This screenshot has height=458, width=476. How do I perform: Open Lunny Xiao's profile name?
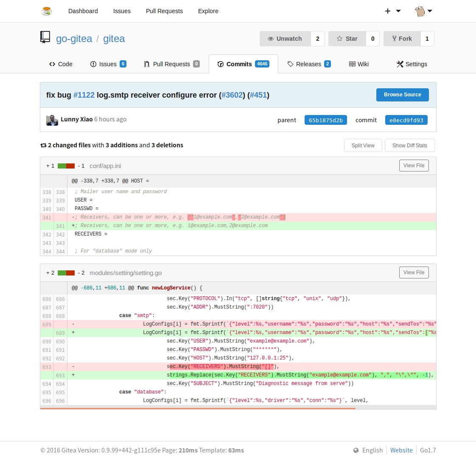coord(76,119)
